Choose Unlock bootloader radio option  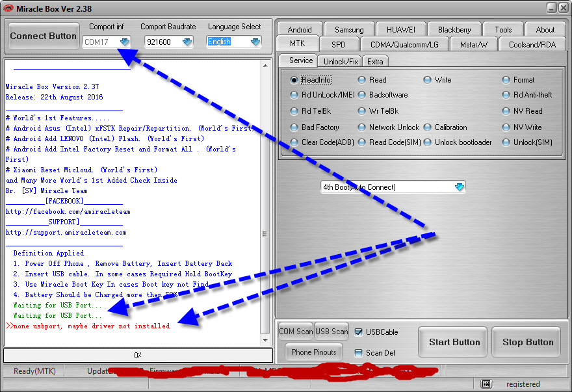point(458,142)
